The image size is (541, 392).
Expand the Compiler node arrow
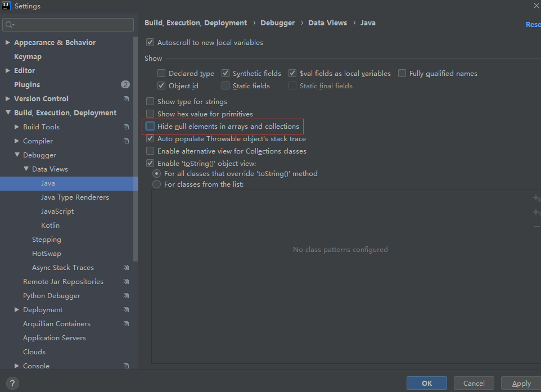[16, 141]
